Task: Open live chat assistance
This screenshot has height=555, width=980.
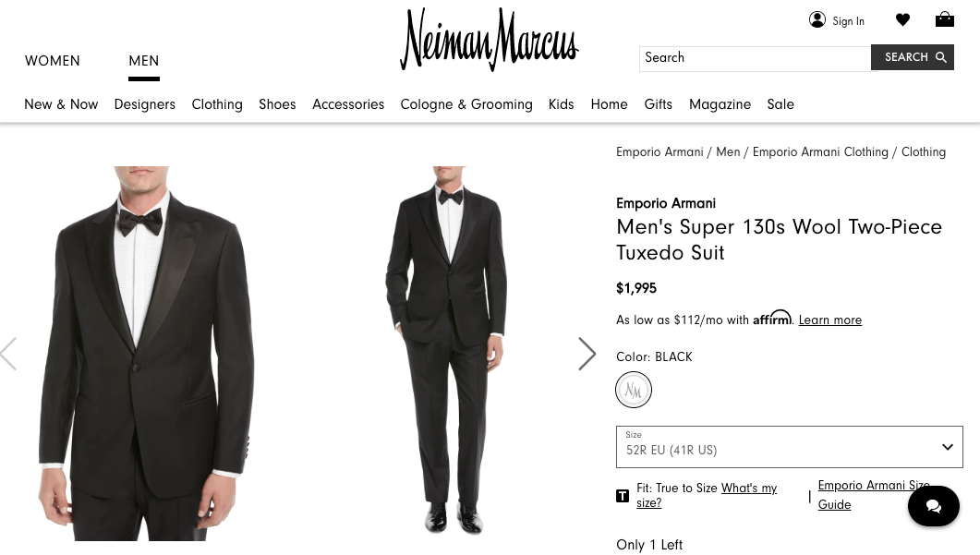Action: (x=934, y=506)
